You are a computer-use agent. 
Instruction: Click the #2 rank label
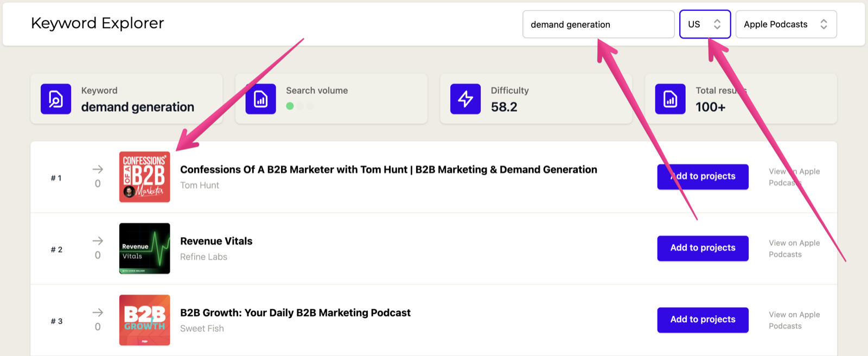56,250
